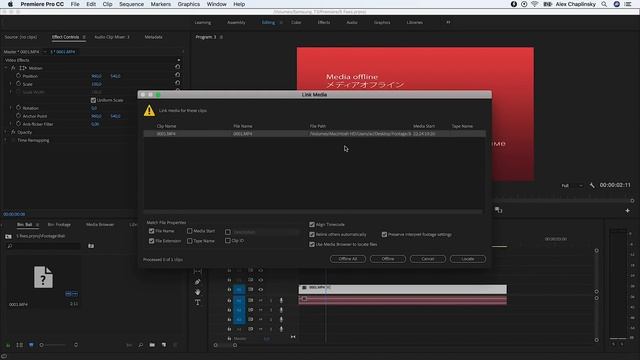Click the new bin from search icon
640x360 pixels.
coord(91,246)
